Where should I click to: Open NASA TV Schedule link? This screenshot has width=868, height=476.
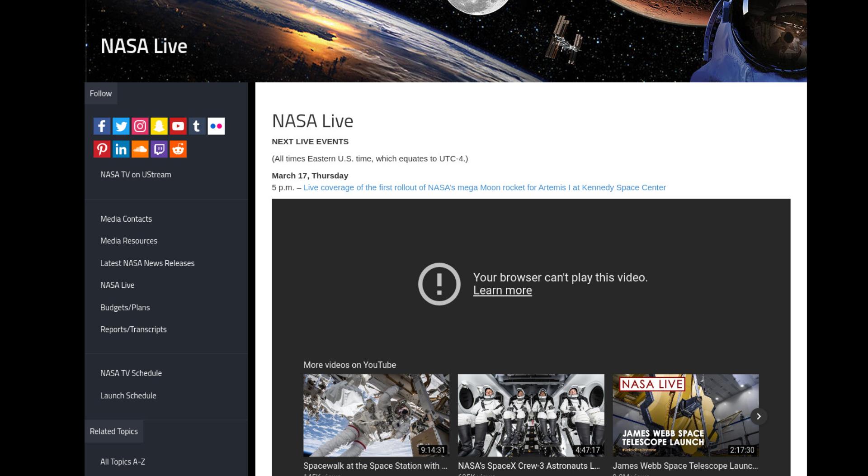131,373
